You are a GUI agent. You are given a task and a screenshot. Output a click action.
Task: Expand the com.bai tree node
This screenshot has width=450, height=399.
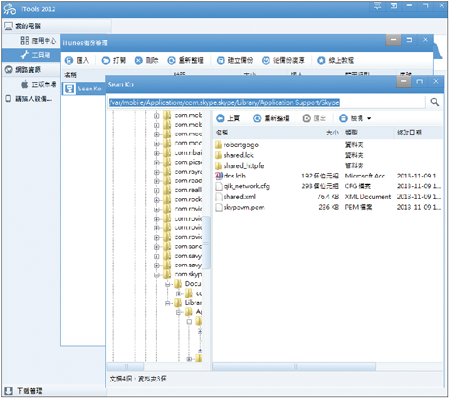pyautogui.click(x=156, y=153)
